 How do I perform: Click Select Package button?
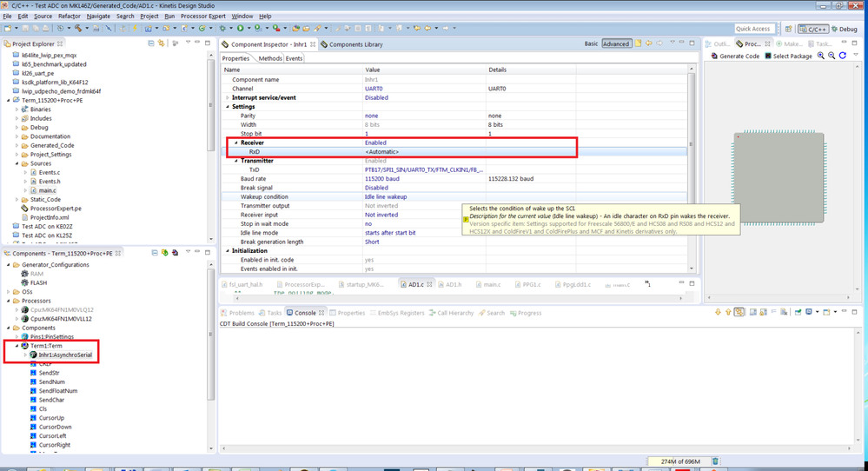pyautogui.click(x=788, y=56)
